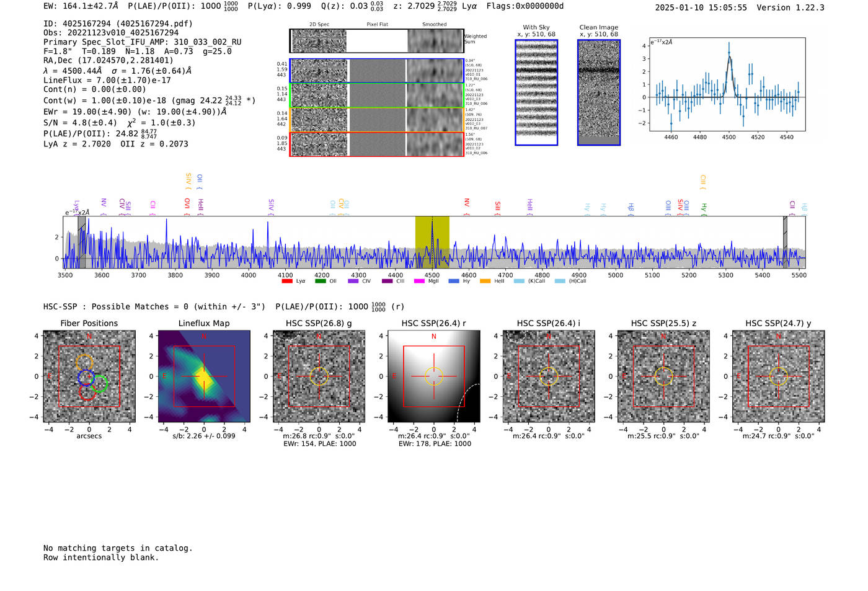The width and height of the screenshot is (868, 591).
Task: Click the S/N = 4.8(±0.4) line
Action: coord(119,122)
